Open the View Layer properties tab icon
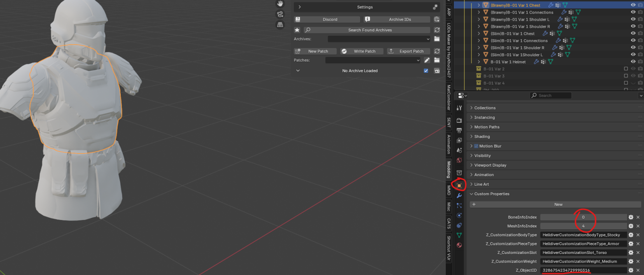This screenshot has width=644, height=275. 459,141
